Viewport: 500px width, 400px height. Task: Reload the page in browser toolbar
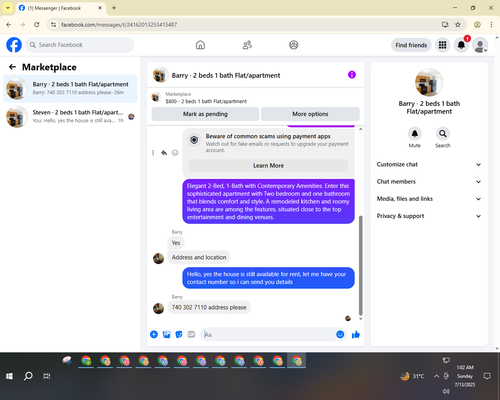click(x=37, y=24)
